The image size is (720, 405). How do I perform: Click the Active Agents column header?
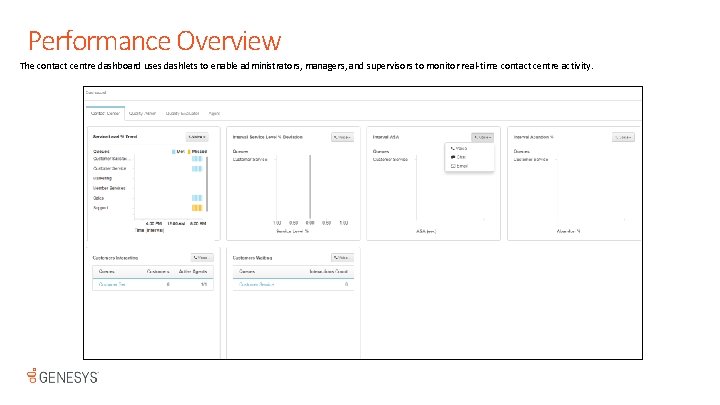(x=193, y=271)
